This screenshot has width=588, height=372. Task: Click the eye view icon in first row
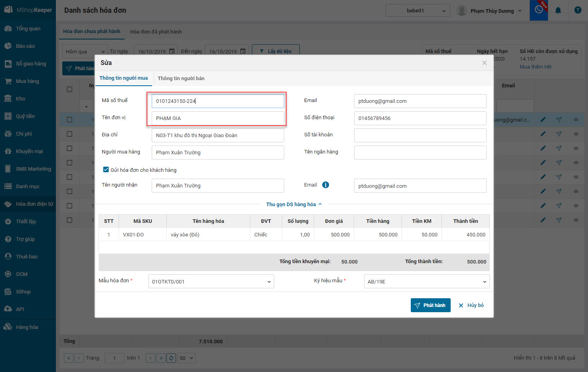[x=576, y=120]
